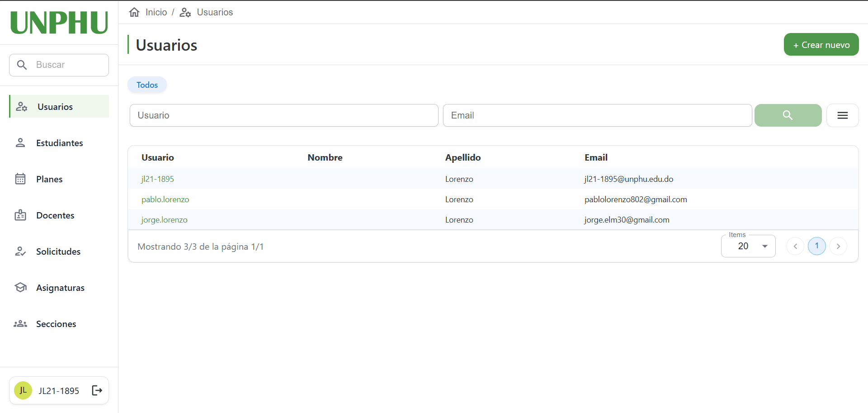Go to previous page arrow
This screenshot has width=868, height=413.
795,246
